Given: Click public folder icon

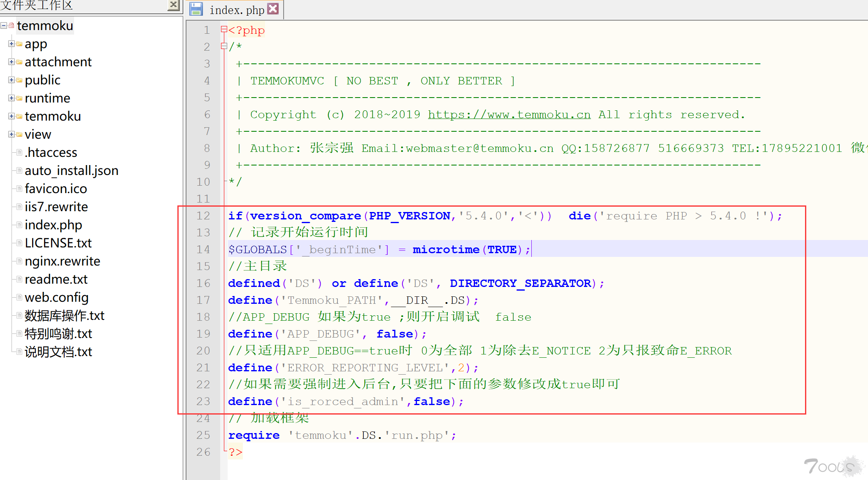Looking at the screenshot, I should click(x=19, y=80).
